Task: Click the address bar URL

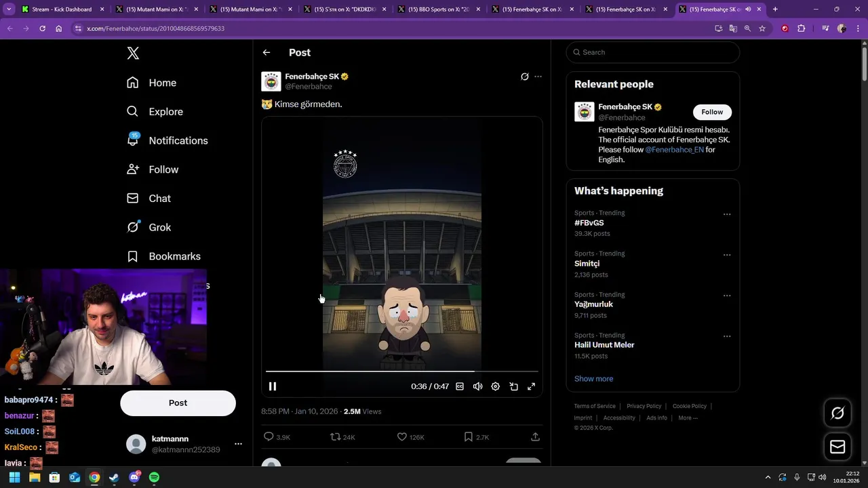Action: [155, 28]
